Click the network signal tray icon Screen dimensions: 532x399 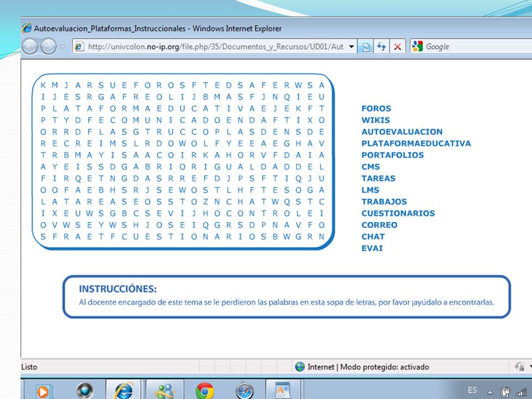pos(521,392)
